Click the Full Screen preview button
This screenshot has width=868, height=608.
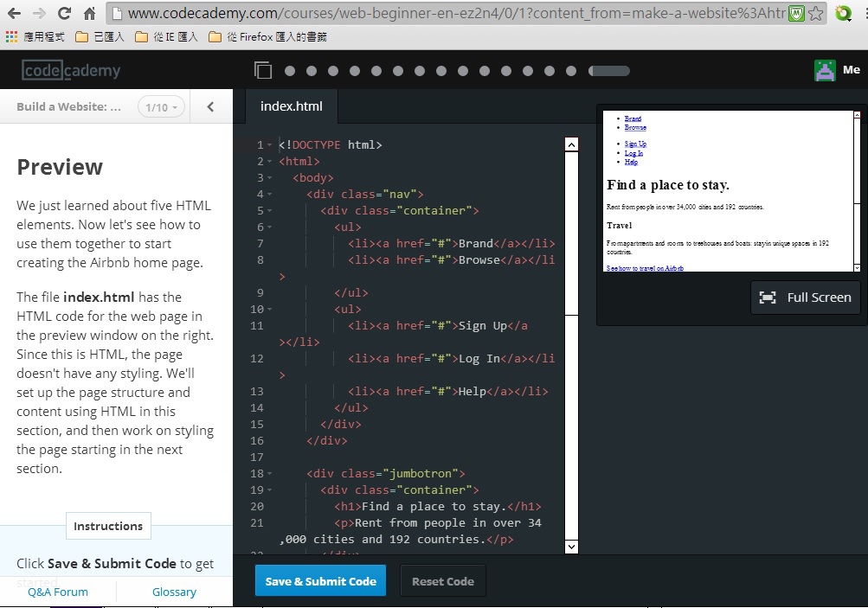pos(806,298)
